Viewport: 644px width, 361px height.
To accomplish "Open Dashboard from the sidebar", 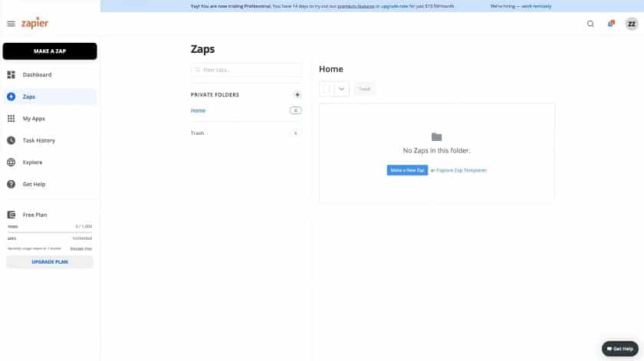I will point(50,75).
